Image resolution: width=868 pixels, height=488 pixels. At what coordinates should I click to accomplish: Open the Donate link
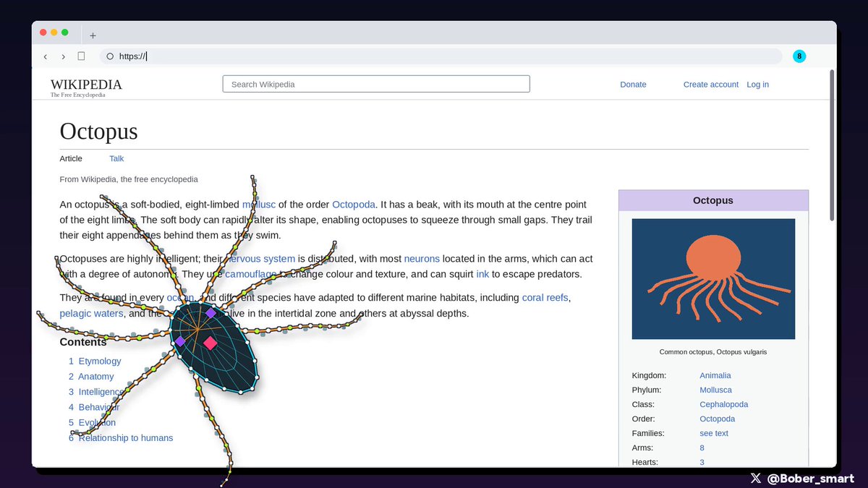pyautogui.click(x=633, y=85)
